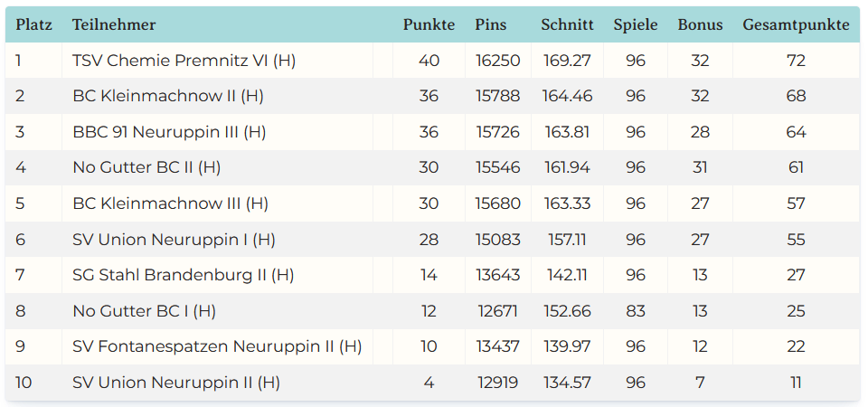
Task: Click the Teilnehmer column header
Action: pos(114,25)
